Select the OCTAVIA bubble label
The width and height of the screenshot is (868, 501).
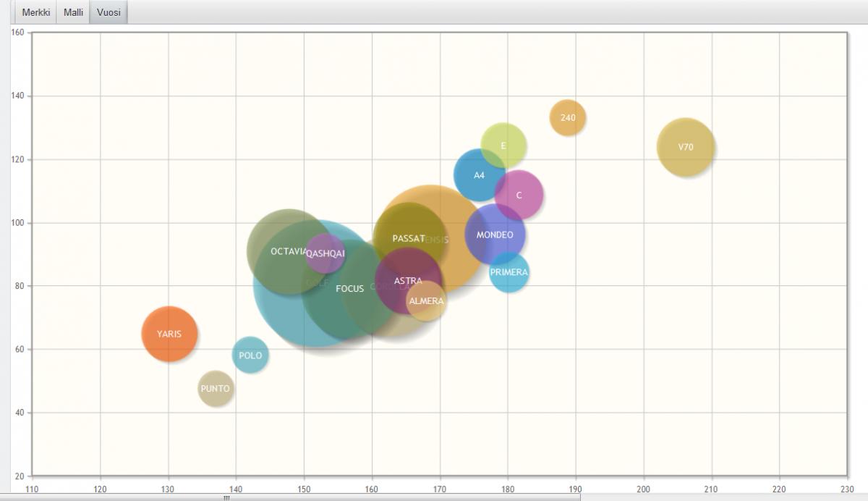[288, 252]
